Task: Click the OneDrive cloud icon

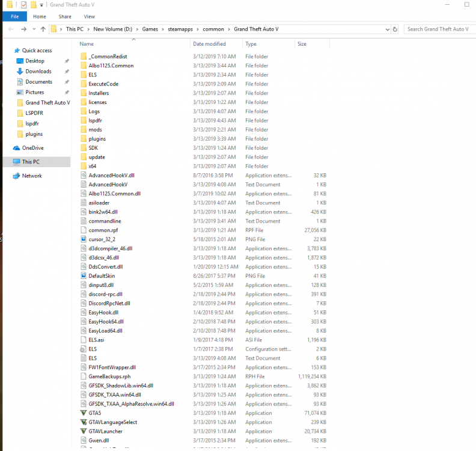Action: coord(16,148)
